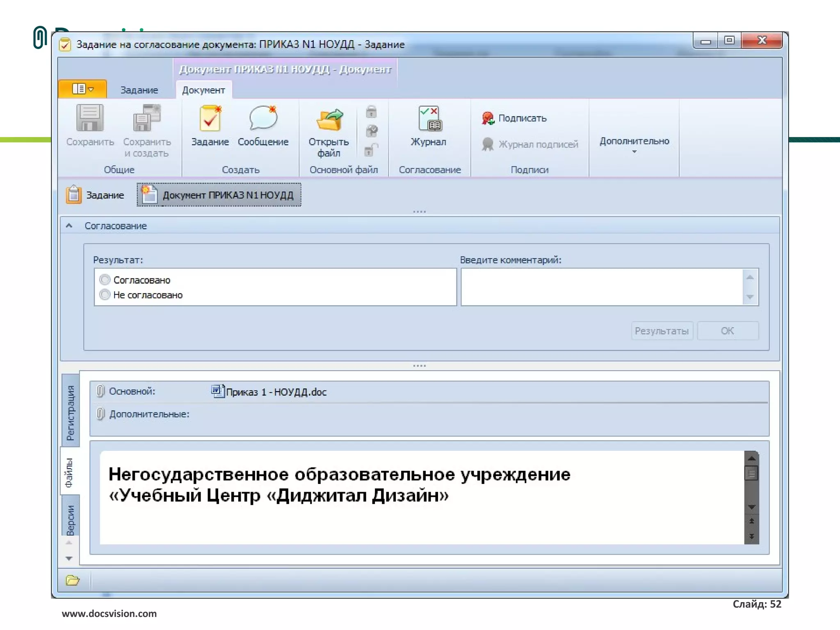Image resolution: width=840 pixels, height=630 pixels.
Task: Select the Не согласовано radio button
Action: tap(105, 294)
